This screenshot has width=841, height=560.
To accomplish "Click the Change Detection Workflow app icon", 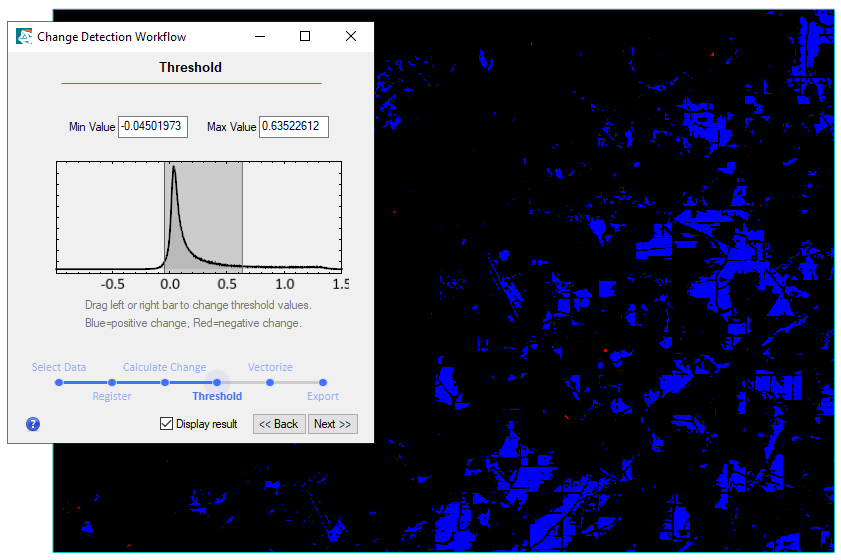I will coord(24,37).
